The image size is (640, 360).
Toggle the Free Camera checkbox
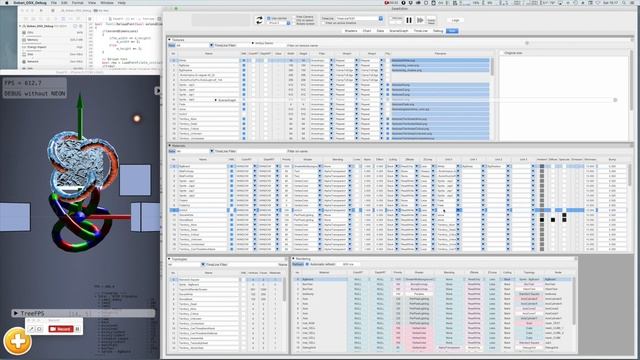294,17
